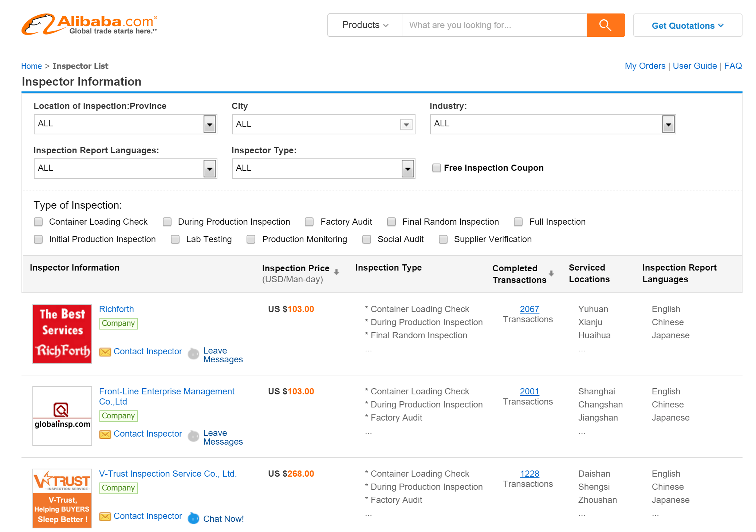Open My Orders link
This screenshot has width=756, height=532.
tap(645, 66)
